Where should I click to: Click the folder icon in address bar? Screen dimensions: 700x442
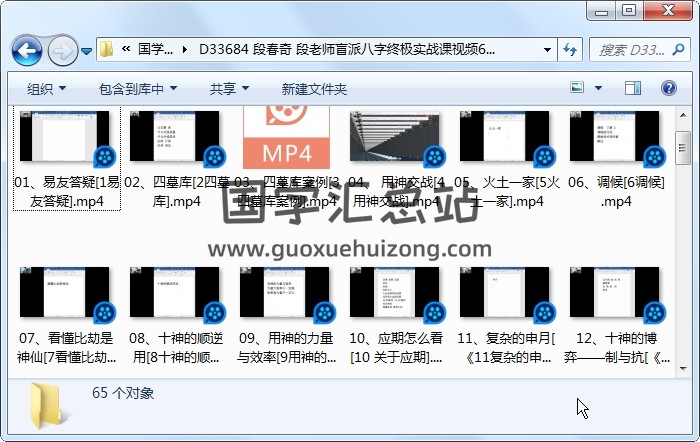point(106,49)
